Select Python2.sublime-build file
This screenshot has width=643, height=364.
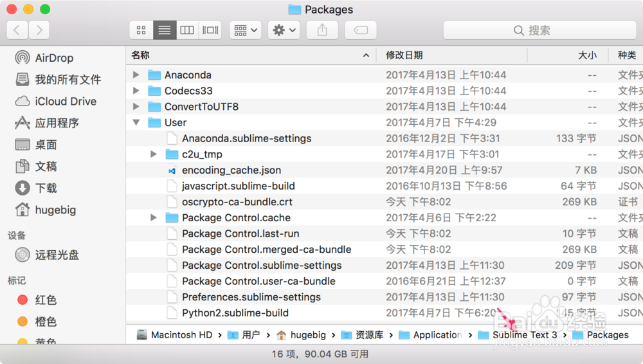(235, 313)
